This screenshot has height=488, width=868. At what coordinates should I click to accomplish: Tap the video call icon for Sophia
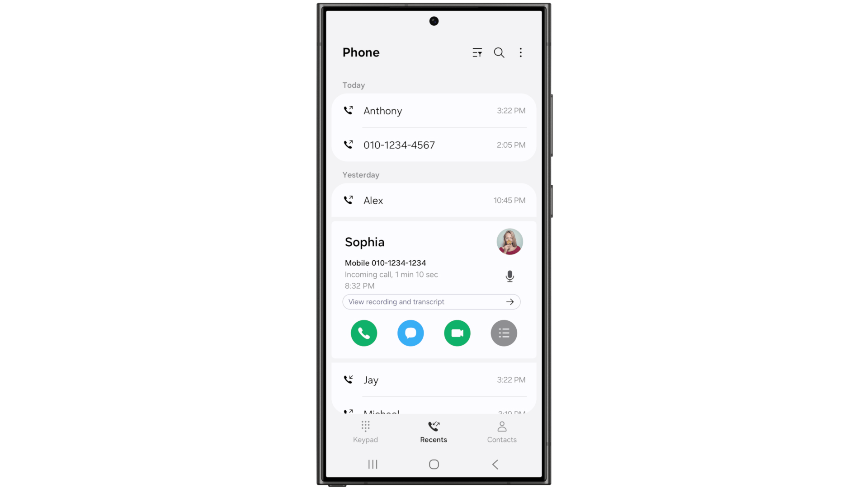[457, 333]
